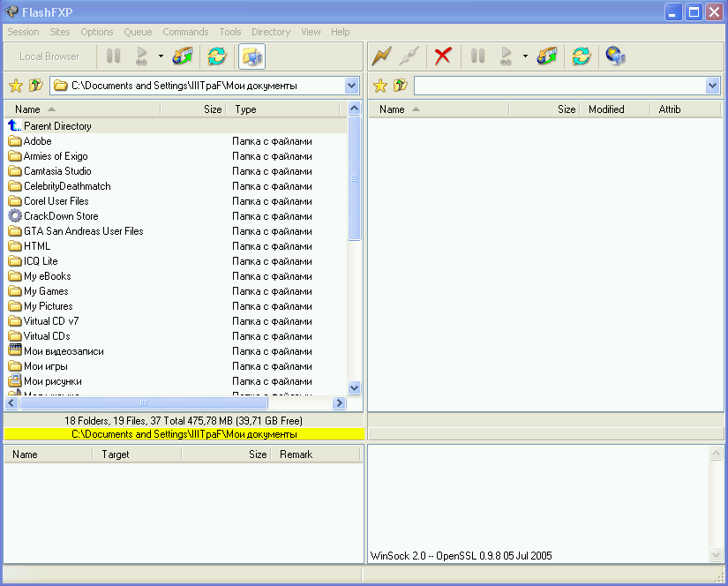Select the Parent Directory entry
The width and height of the screenshot is (728, 586).
pyautogui.click(x=57, y=126)
